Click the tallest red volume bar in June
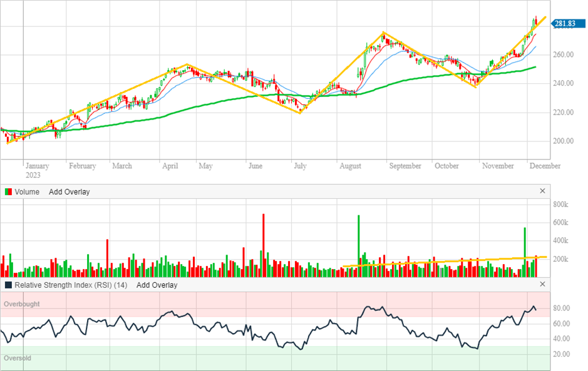This screenshot has width=588, height=371. click(263, 245)
